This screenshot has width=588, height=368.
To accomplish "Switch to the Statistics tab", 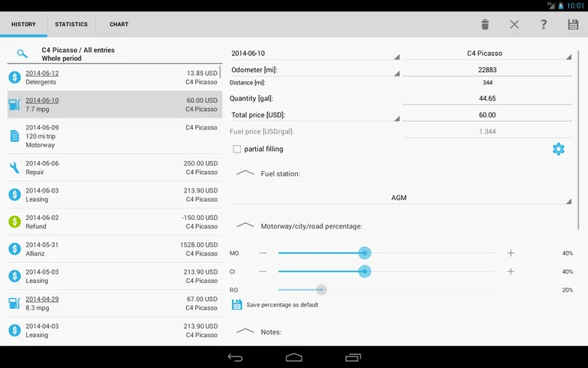I will point(70,25).
